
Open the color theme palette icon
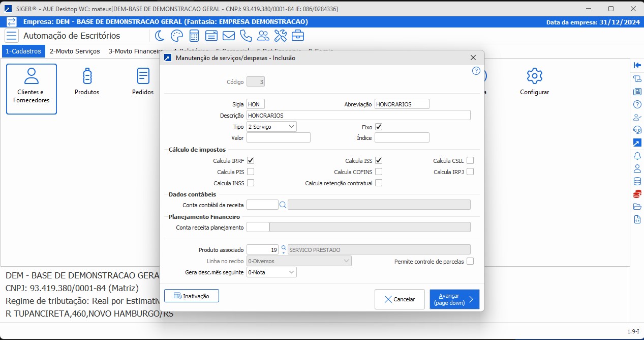pyautogui.click(x=176, y=36)
